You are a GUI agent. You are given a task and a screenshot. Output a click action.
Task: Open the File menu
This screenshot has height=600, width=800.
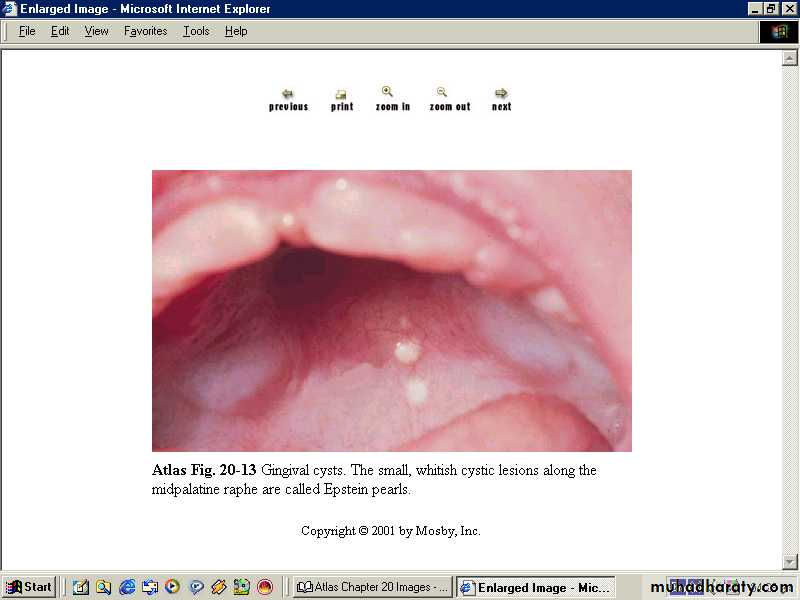pyautogui.click(x=27, y=31)
